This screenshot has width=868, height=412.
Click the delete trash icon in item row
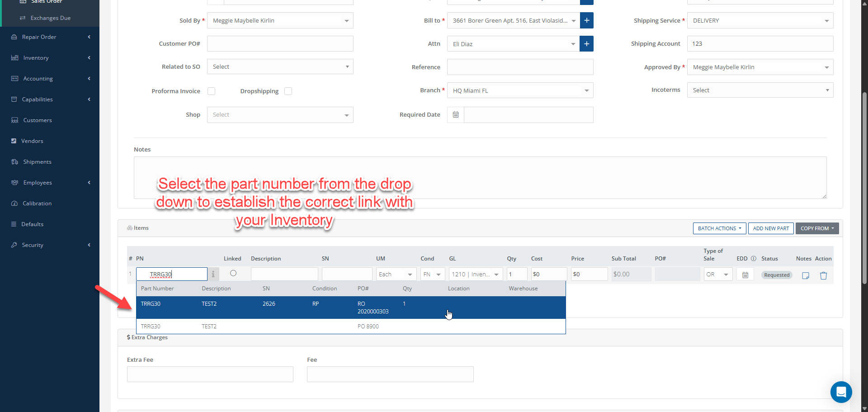click(823, 275)
